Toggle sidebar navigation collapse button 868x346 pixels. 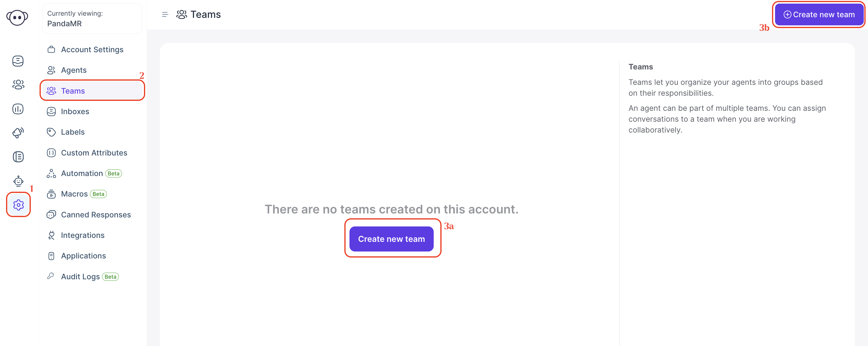(165, 14)
